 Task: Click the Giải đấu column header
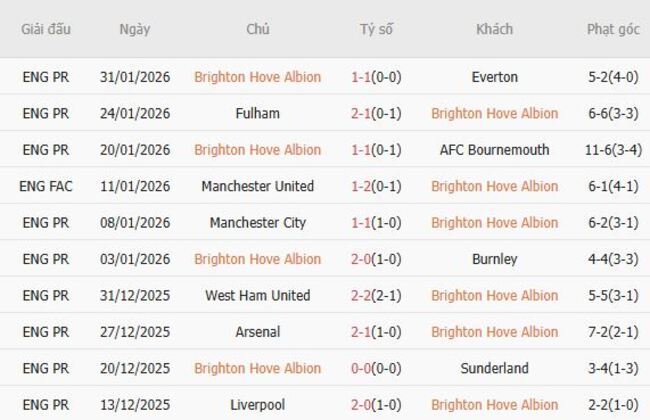tap(46, 29)
